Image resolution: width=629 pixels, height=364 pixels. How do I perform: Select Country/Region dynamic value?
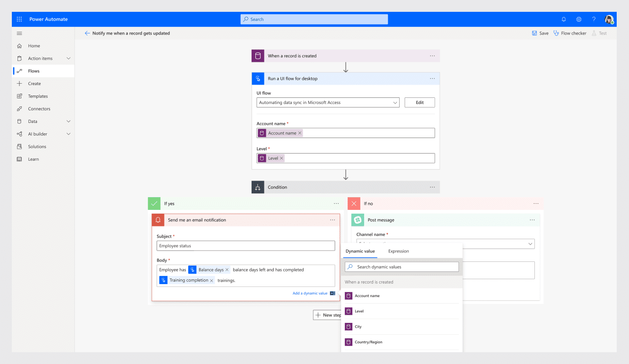402,342
